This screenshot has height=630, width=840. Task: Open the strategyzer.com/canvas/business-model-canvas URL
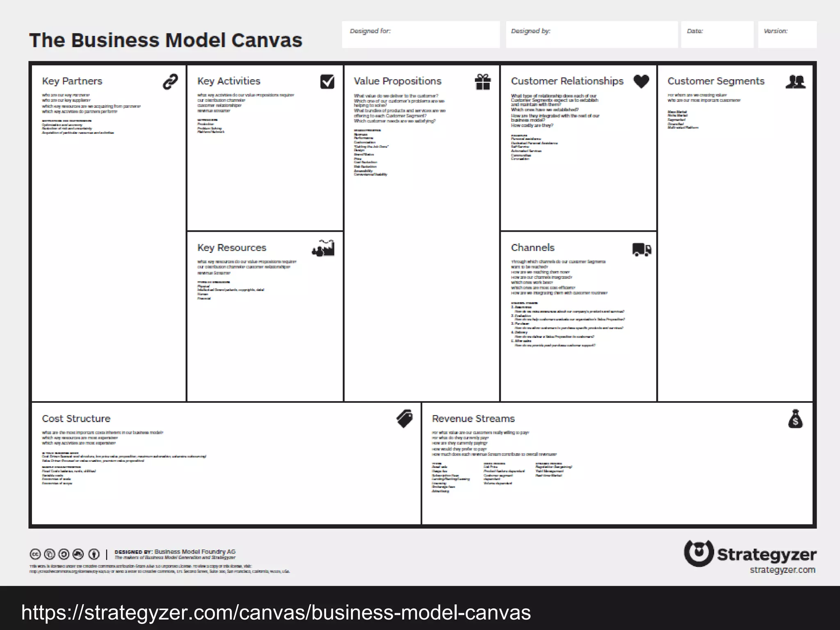[x=276, y=612]
